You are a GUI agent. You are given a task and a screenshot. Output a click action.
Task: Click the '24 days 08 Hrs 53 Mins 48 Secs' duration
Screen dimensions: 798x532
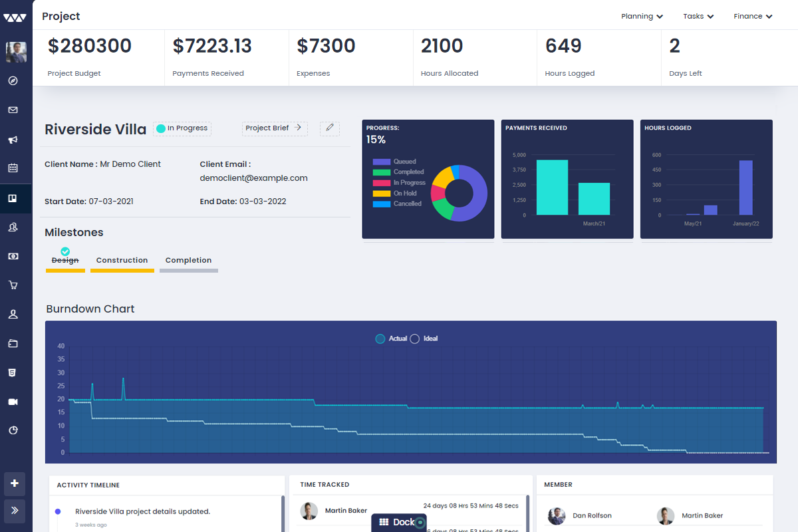click(x=471, y=506)
